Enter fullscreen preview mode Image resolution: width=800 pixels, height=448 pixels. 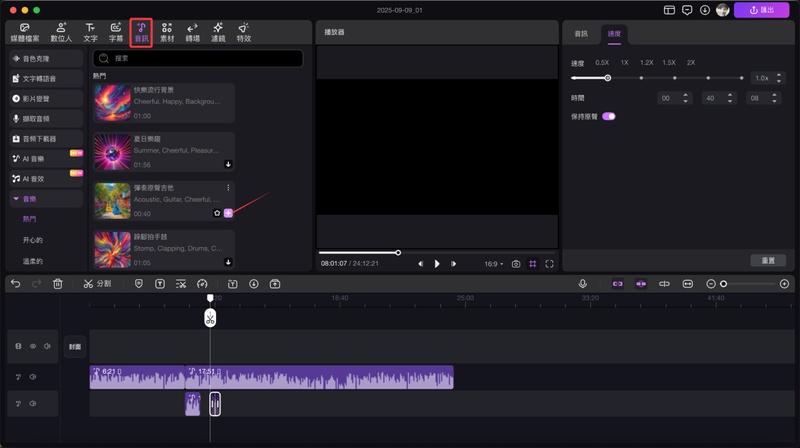[549, 264]
